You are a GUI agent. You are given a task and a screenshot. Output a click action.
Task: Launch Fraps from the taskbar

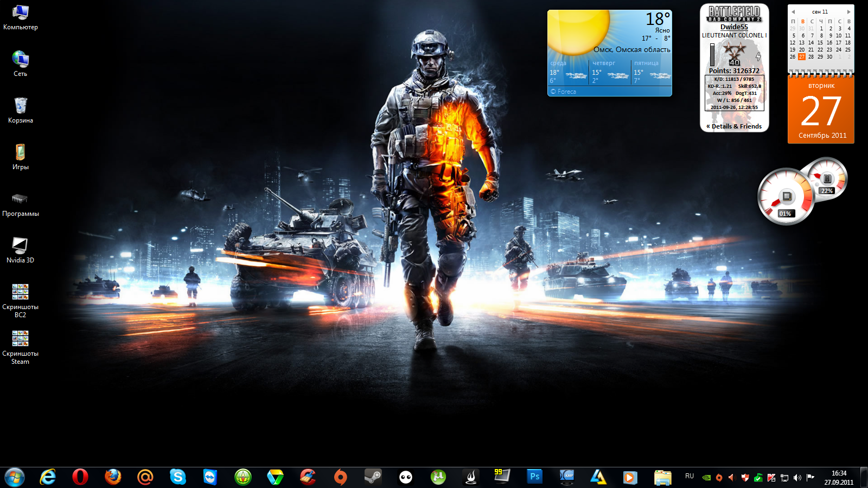click(x=502, y=477)
